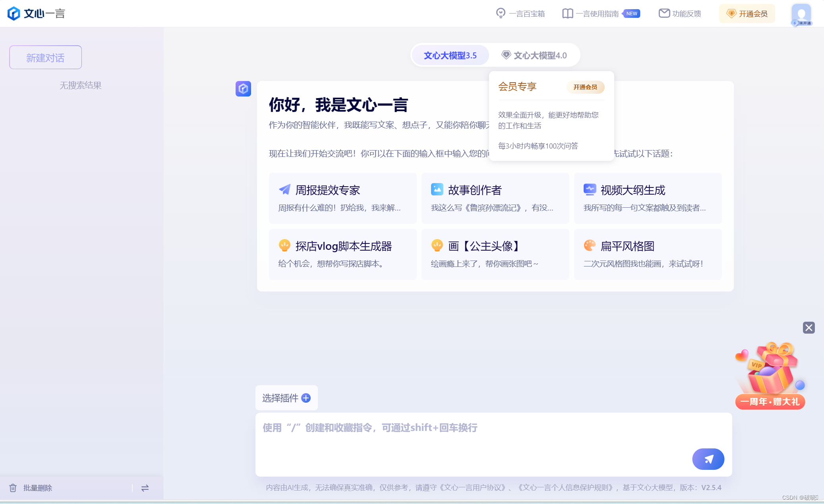Viewport: 824px width, 504px height.
Task: Click description 我所写的每一句文案都触及到读者
Action: pyautogui.click(x=644, y=208)
